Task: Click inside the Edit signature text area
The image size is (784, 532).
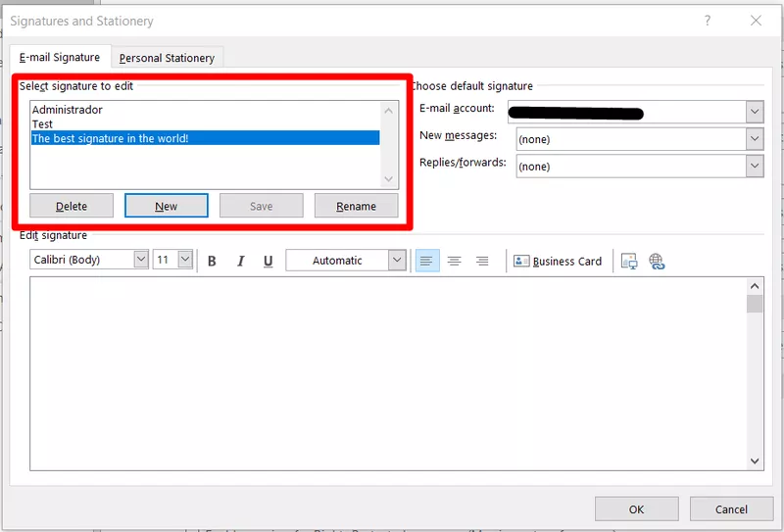Action: point(388,373)
